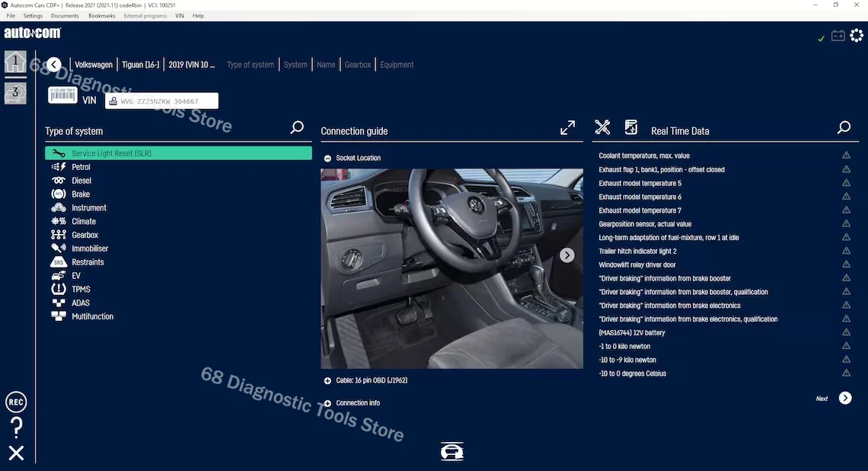Image resolution: width=868 pixels, height=471 pixels.
Task: Click the VIN number input field
Action: [161, 101]
